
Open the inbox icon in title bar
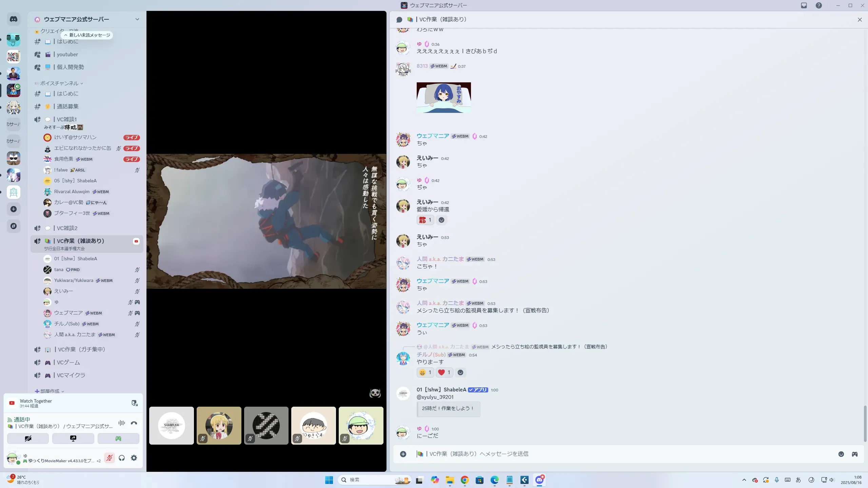tap(804, 5)
